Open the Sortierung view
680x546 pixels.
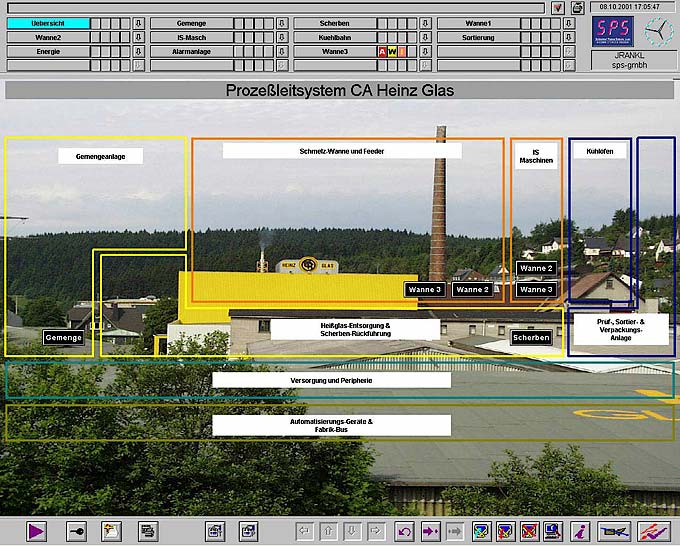coord(479,37)
